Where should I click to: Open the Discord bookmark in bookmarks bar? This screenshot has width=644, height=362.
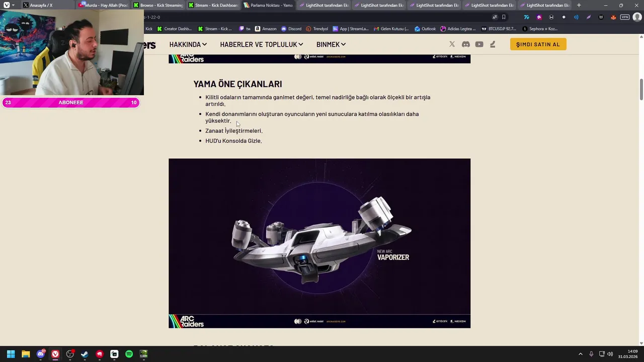(291, 29)
